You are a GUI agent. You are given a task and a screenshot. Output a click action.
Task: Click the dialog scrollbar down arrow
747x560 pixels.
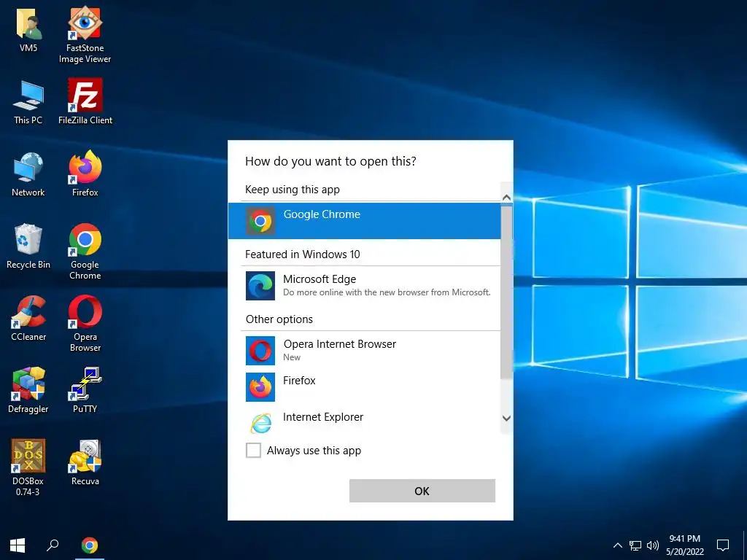(x=506, y=418)
